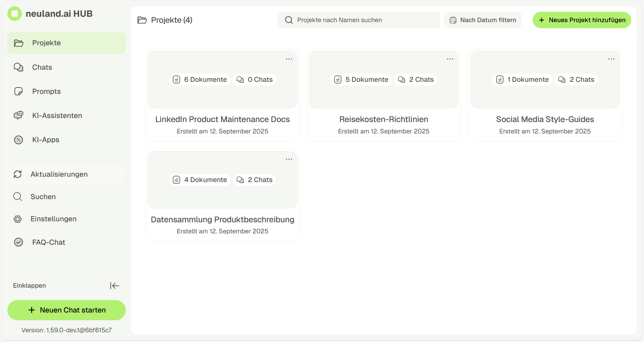Viewport: 644px width, 342px height.
Task: Open three-dot menu on LinkedIn Product Maintenance Docs
Action: (289, 59)
